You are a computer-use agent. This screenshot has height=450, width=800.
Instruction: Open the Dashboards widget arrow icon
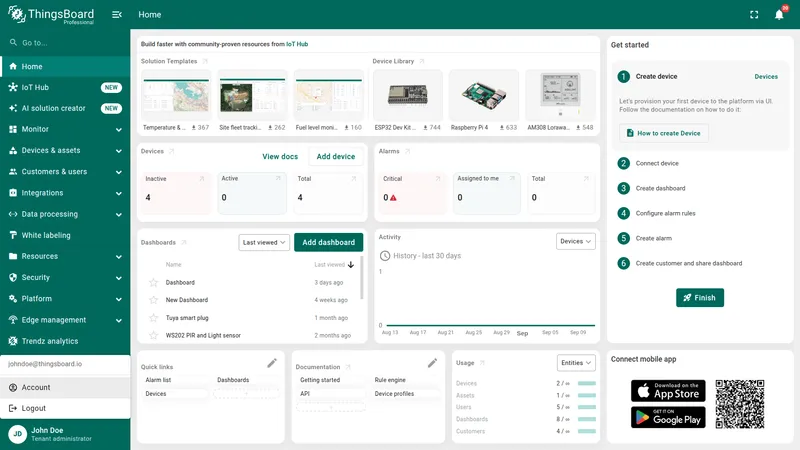click(x=184, y=242)
